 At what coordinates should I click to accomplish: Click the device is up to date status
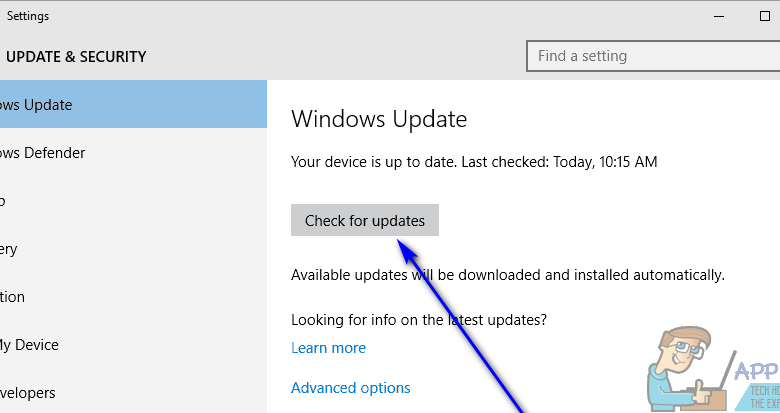click(x=473, y=161)
